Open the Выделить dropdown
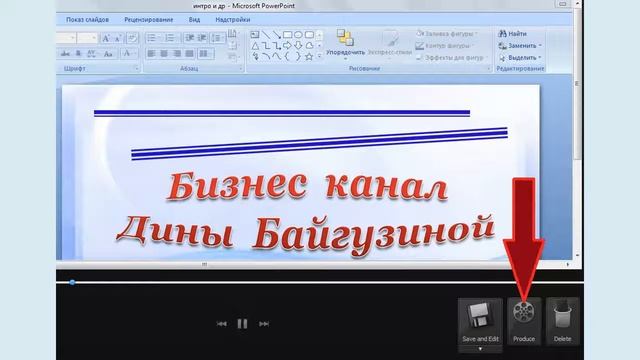The width and height of the screenshot is (640, 360). [520, 58]
